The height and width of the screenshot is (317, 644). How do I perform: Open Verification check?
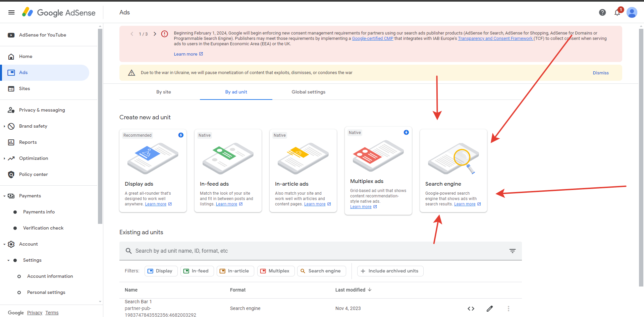click(43, 228)
